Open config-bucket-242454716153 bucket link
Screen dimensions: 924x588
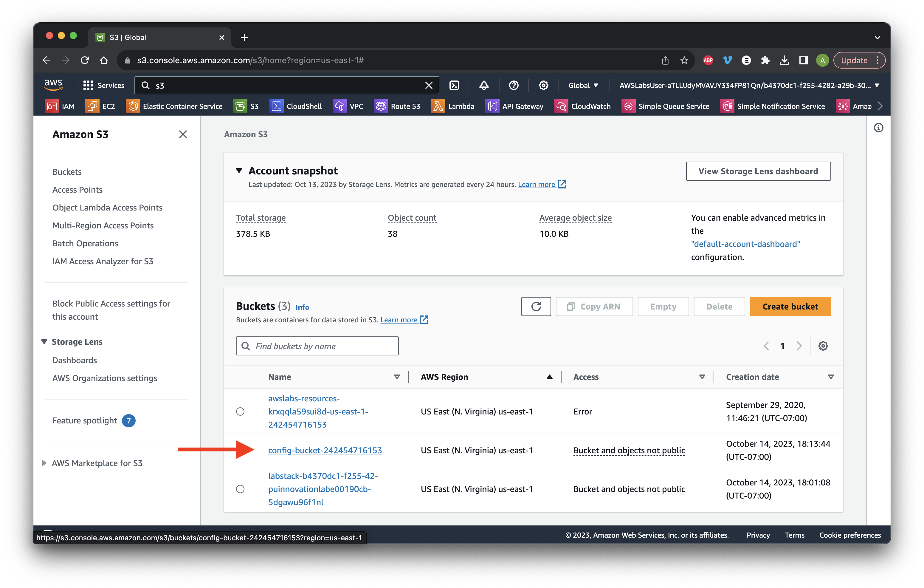tap(325, 450)
